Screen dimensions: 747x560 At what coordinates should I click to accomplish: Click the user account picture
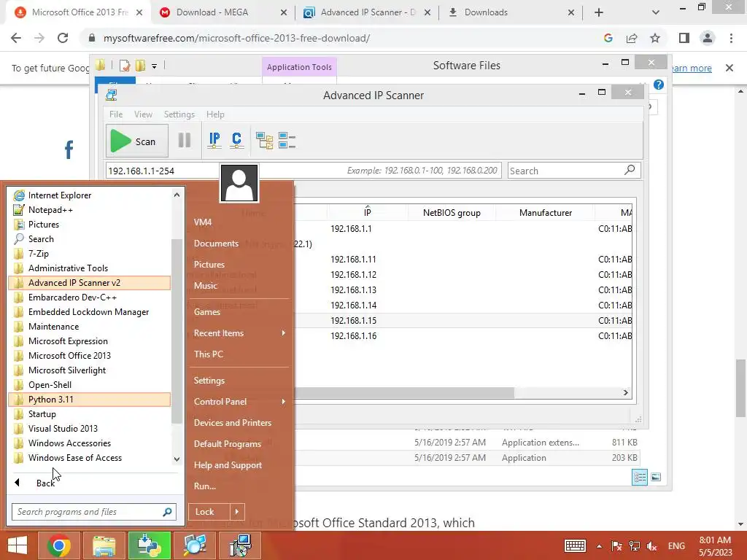[239, 183]
